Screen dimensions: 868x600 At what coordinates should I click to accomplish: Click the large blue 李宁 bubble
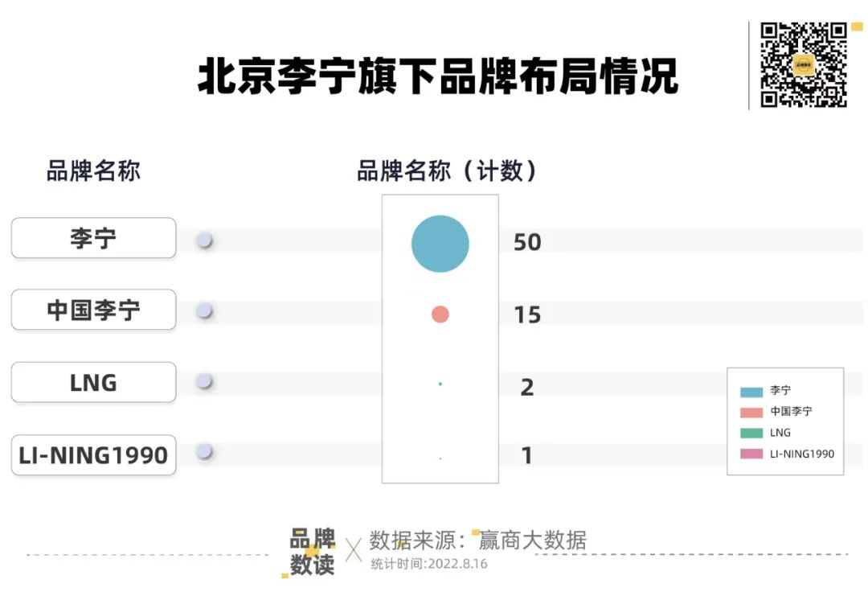click(x=440, y=244)
